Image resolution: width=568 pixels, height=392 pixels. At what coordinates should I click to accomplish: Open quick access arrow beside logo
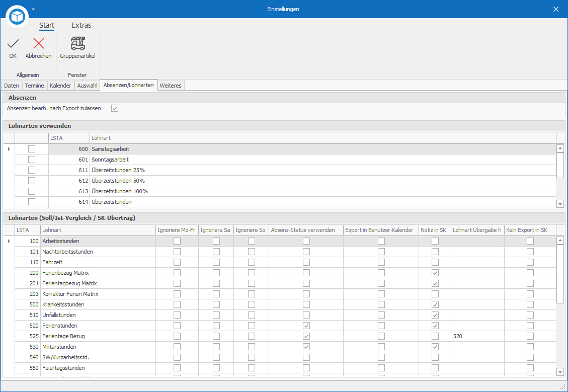point(33,9)
